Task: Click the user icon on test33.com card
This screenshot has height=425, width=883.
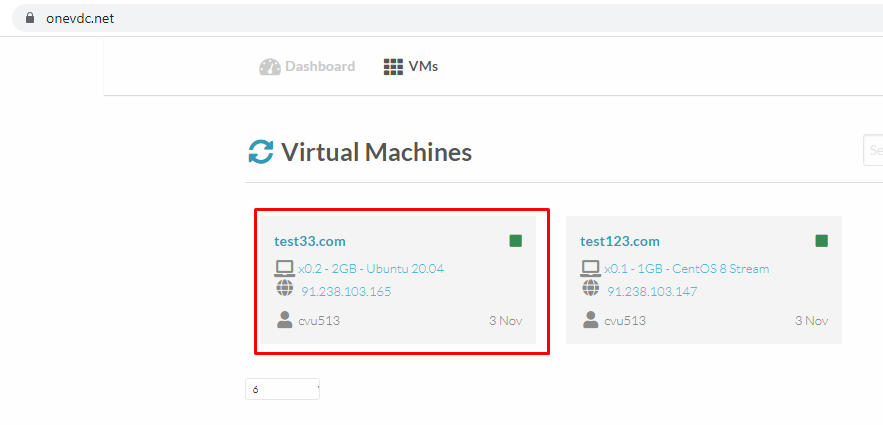Action: [284, 320]
